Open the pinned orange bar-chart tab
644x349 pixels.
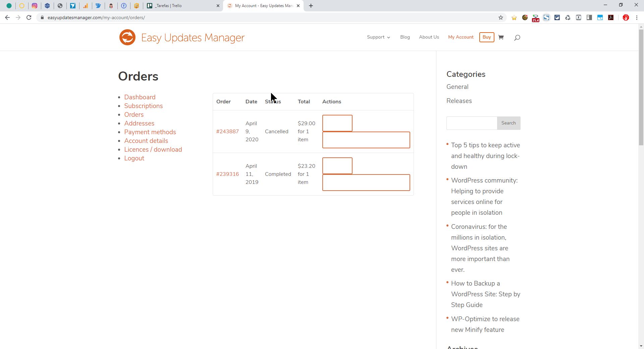point(86,6)
